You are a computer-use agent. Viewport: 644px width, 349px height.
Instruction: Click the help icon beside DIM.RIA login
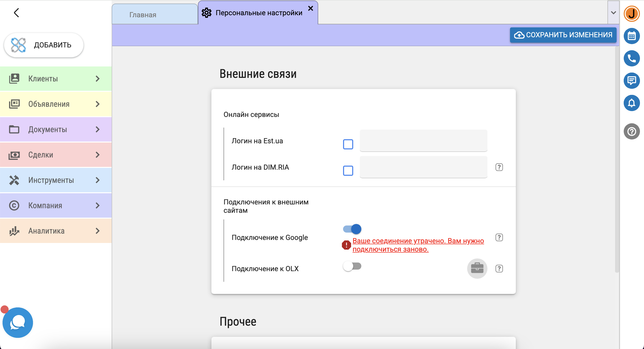click(x=499, y=167)
